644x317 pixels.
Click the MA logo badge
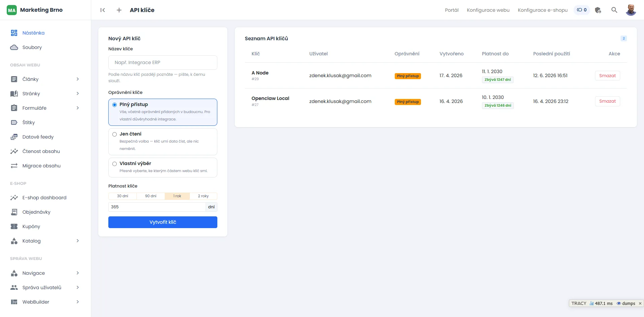click(12, 10)
